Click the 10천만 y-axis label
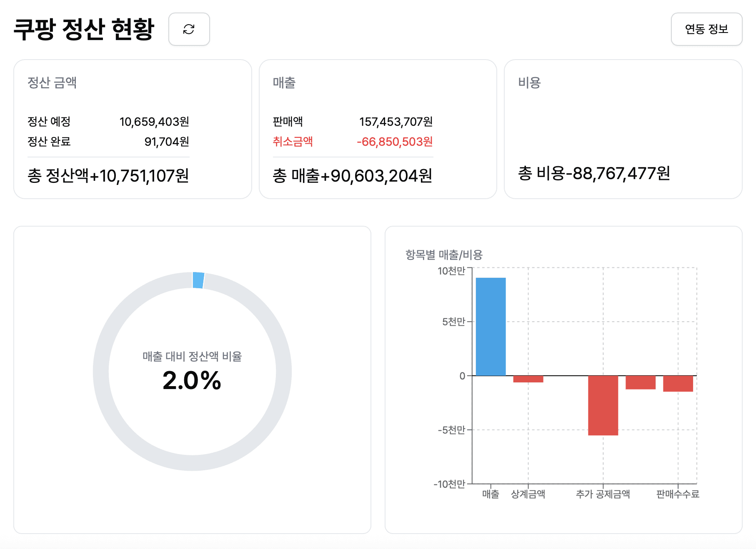The height and width of the screenshot is (549, 756). coord(451,271)
